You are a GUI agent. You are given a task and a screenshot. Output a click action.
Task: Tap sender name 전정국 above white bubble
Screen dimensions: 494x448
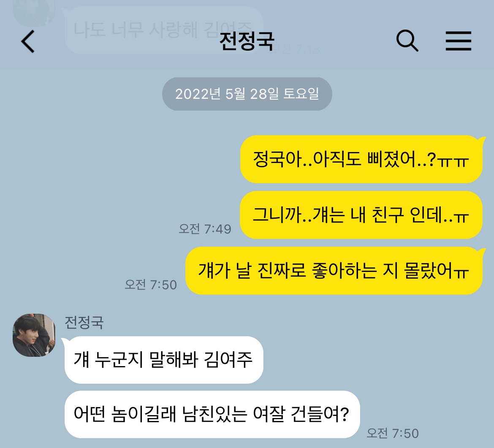[84, 322]
